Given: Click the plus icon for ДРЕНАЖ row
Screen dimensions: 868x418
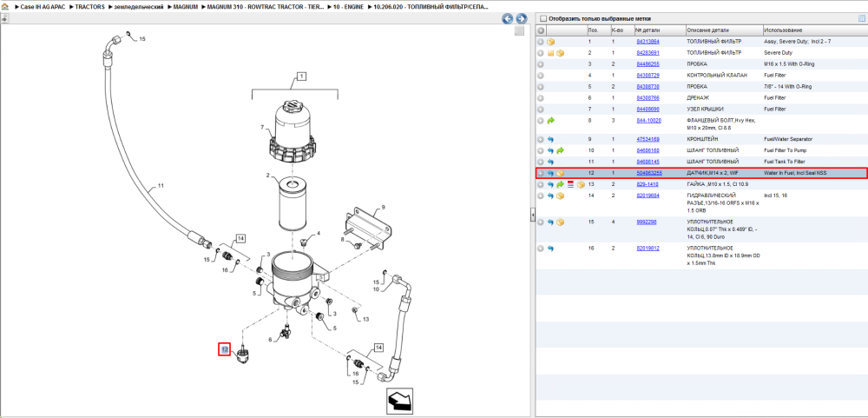Looking at the screenshot, I should [x=541, y=98].
